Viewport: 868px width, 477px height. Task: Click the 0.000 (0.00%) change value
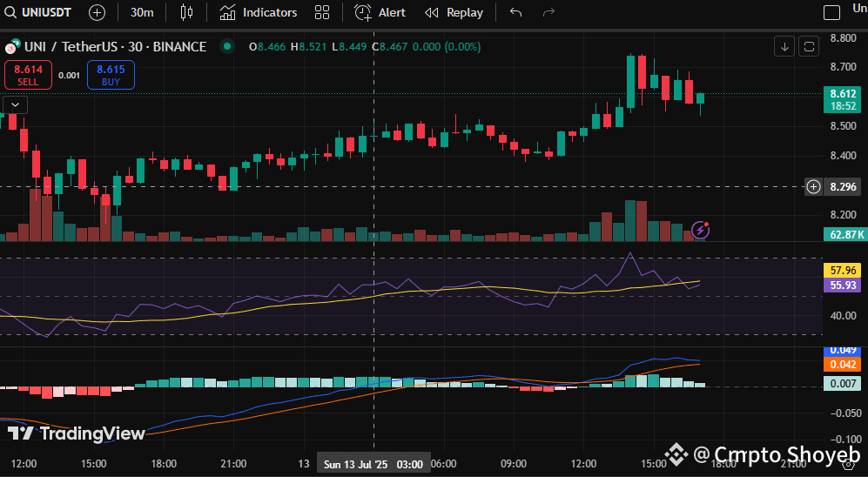click(x=447, y=47)
